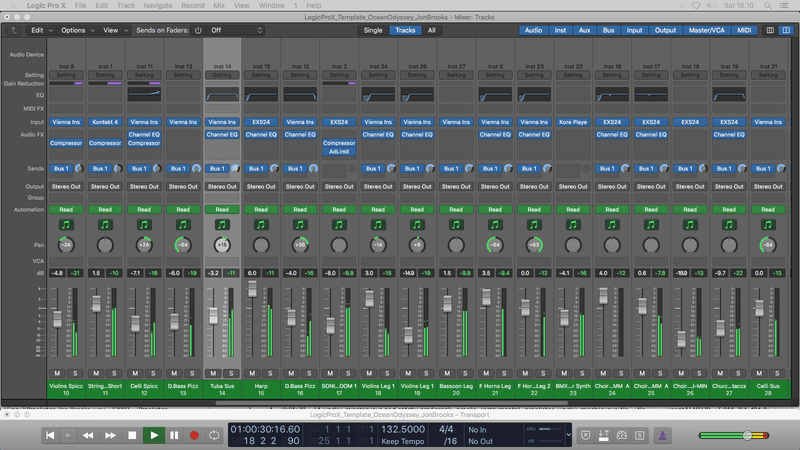Toggle the MIDI channel filter button
The height and width of the screenshot is (450, 800).
(744, 30)
